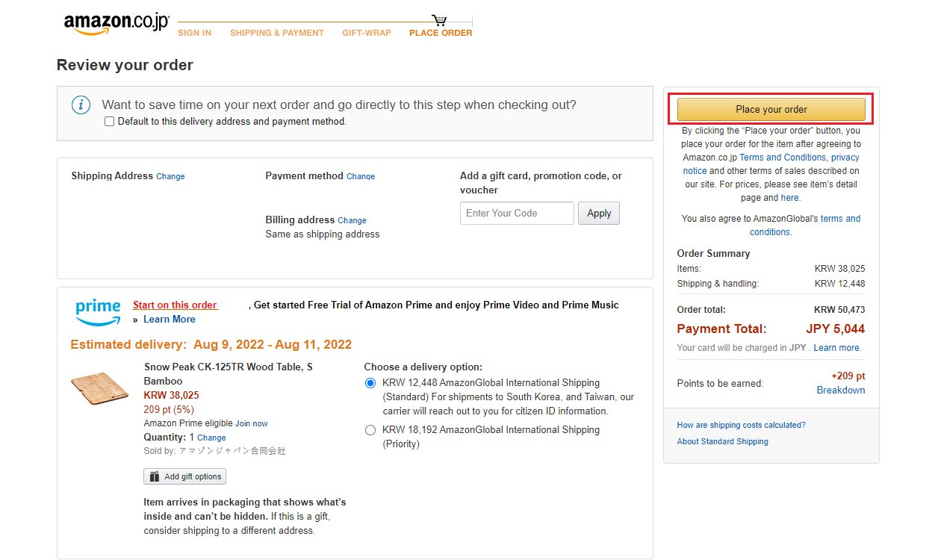Go to the Gift-Wrap step

(x=366, y=33)
